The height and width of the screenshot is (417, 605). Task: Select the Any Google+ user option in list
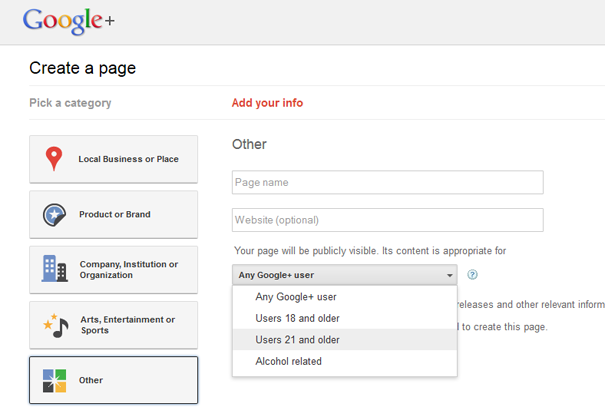pyautogui.click(x=296, y=297)
